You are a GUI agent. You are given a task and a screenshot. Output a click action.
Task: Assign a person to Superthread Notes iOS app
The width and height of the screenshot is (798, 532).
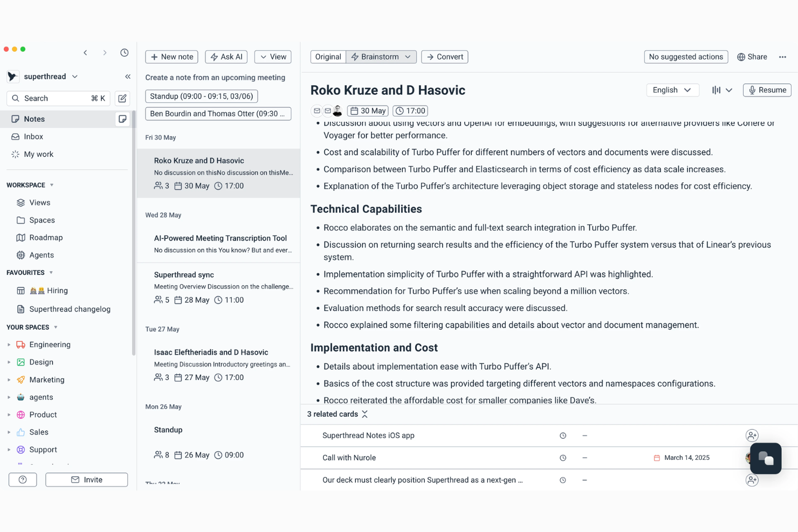click(752, 436)
